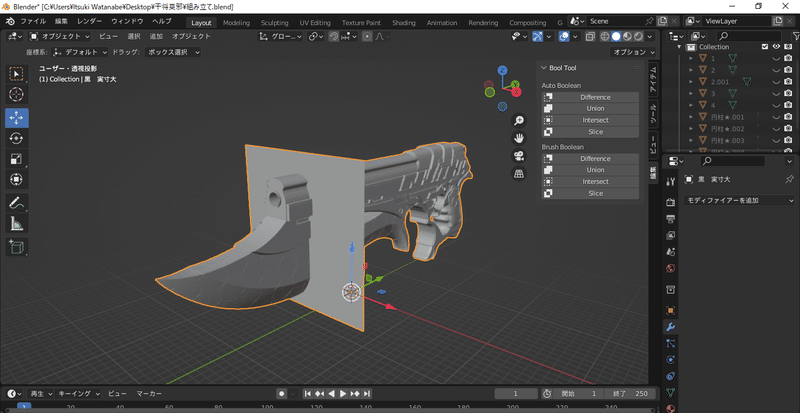Open the Physics properties tab
This screenshot has height=413, width=800.
tap(671, 360)
